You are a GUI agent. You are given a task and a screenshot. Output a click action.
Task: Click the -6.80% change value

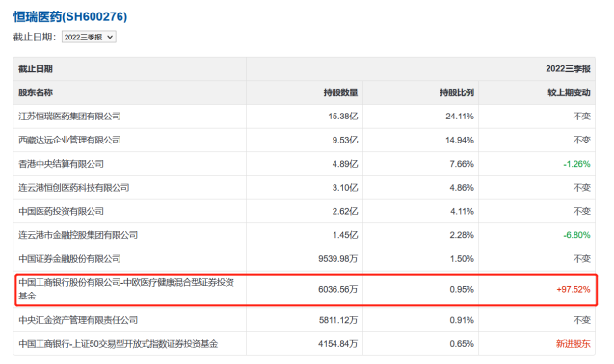(576, 235)
